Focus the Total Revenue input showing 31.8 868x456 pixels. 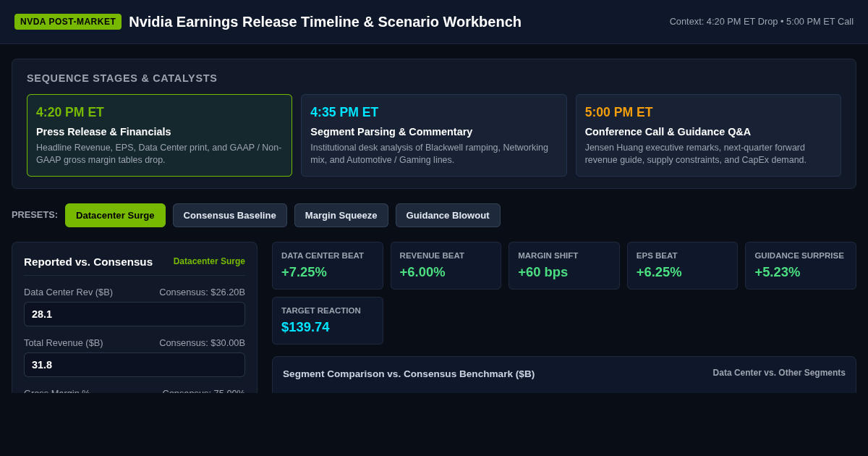pos(135,365)
